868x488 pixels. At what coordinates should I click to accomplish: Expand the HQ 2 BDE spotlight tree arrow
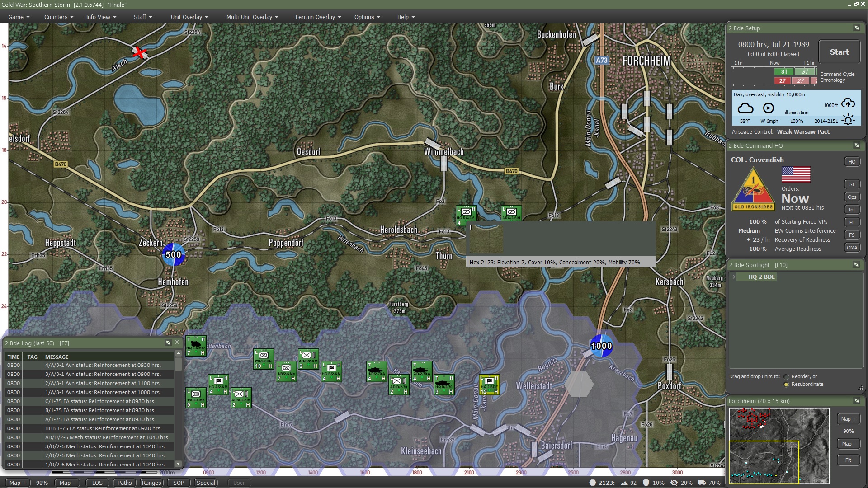734,277
